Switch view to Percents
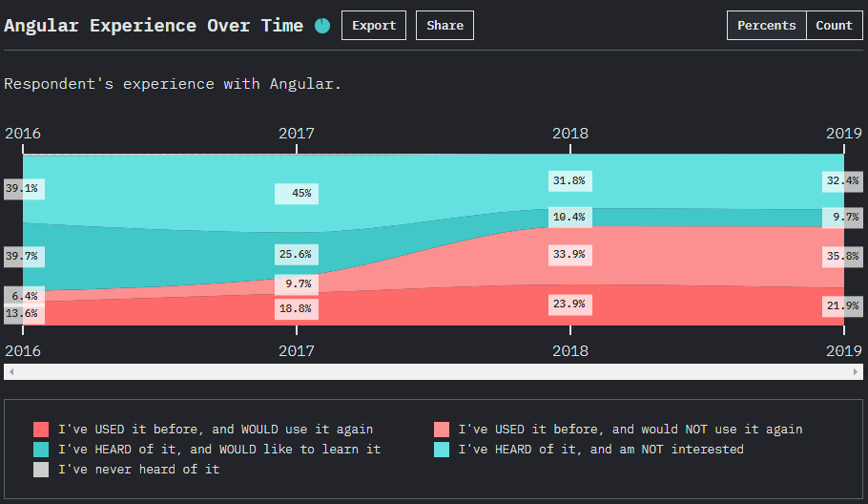This screenshot has width=868, height=504. point(766,26)
